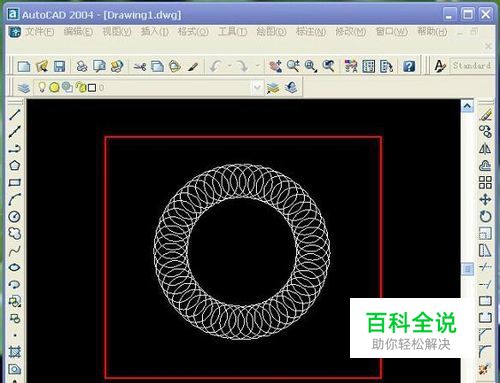Open the Help question mark icon
This screenshot has width=500, height=383.
(409, 66)
